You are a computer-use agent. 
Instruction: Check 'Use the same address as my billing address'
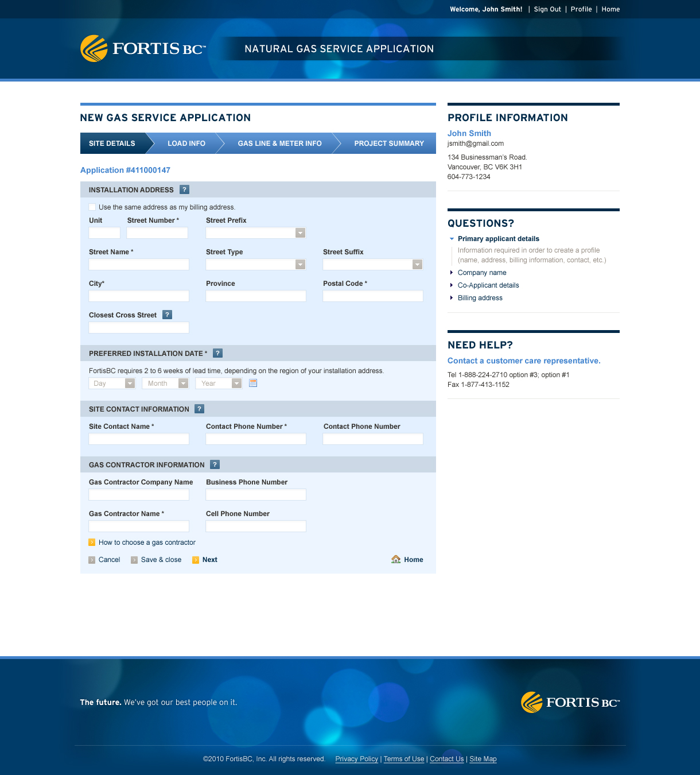coord(92,207)
